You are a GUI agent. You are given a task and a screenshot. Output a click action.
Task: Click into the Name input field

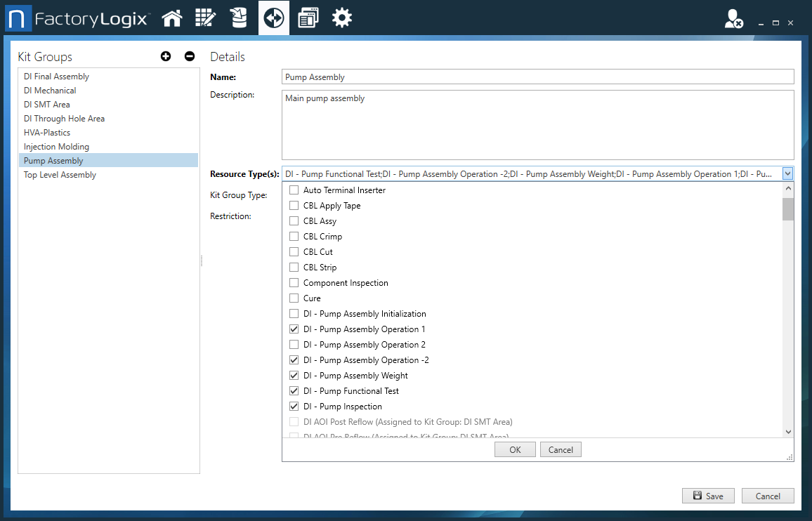(537, 77)
